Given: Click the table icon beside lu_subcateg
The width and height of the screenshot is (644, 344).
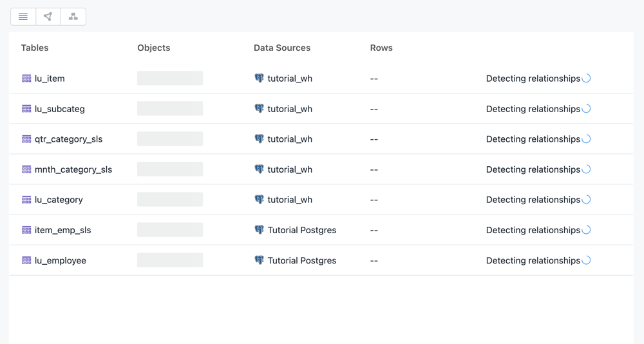Looking at the screenshot, I should pyautogui.click(x=26, y=109).
